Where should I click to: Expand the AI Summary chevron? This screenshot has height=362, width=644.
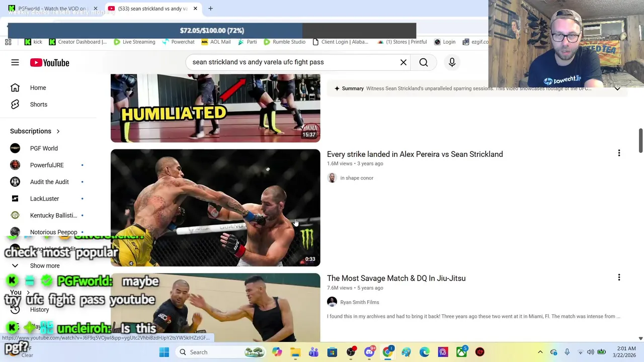pyautogui.click(x=617, y=88)
